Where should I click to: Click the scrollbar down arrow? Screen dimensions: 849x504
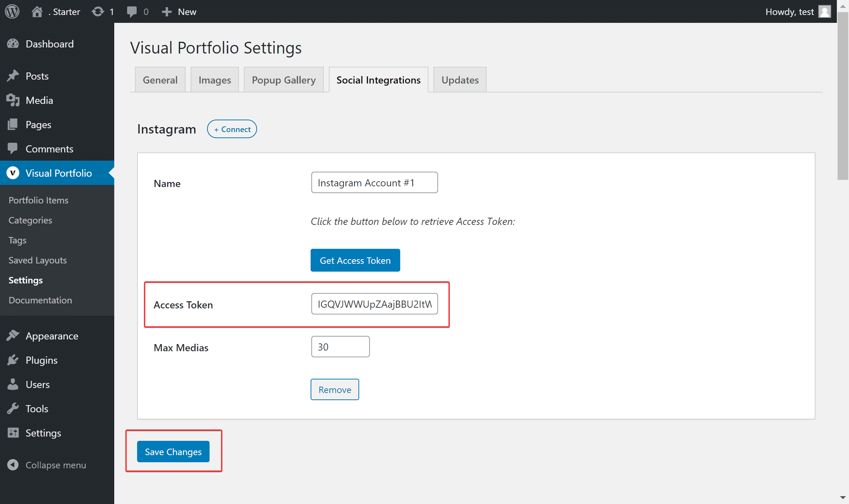tap(843, 497)
